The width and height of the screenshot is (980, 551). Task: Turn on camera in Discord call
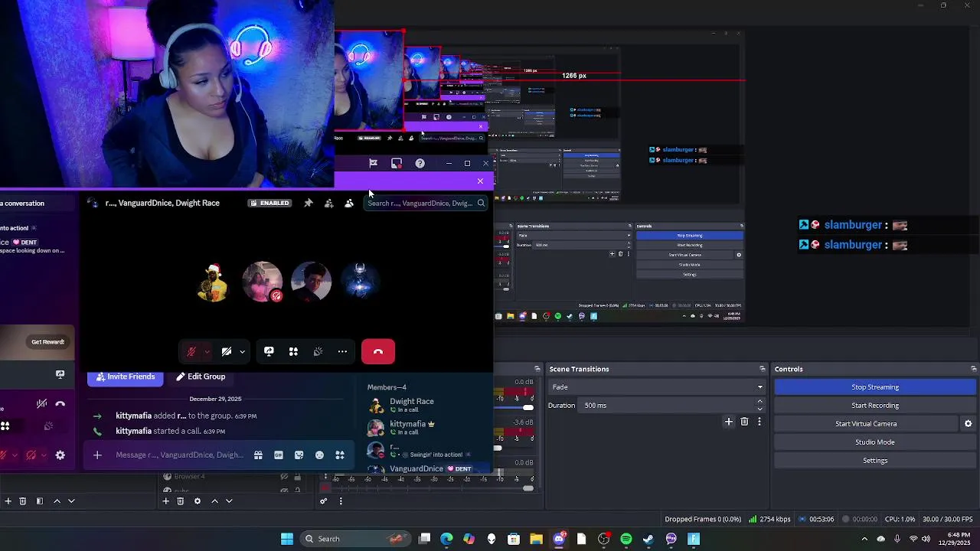[227, 351]
